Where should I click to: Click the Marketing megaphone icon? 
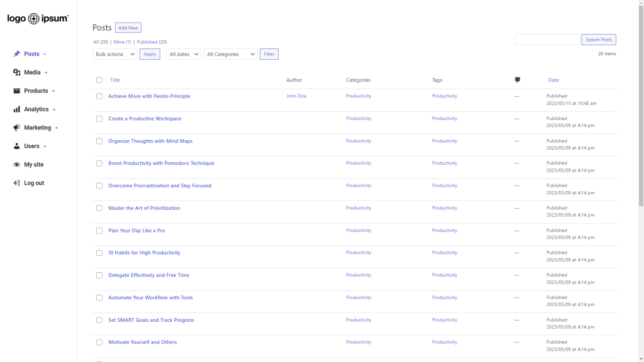pyautogui.click(x=17, y=128)
